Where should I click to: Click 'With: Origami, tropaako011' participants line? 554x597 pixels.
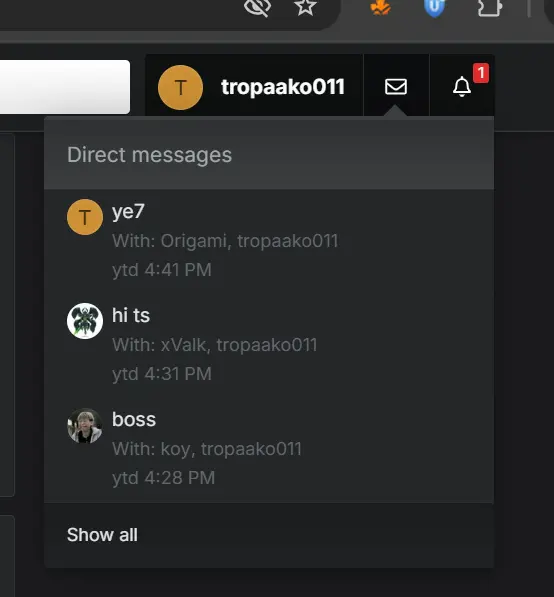coord(225,241)
